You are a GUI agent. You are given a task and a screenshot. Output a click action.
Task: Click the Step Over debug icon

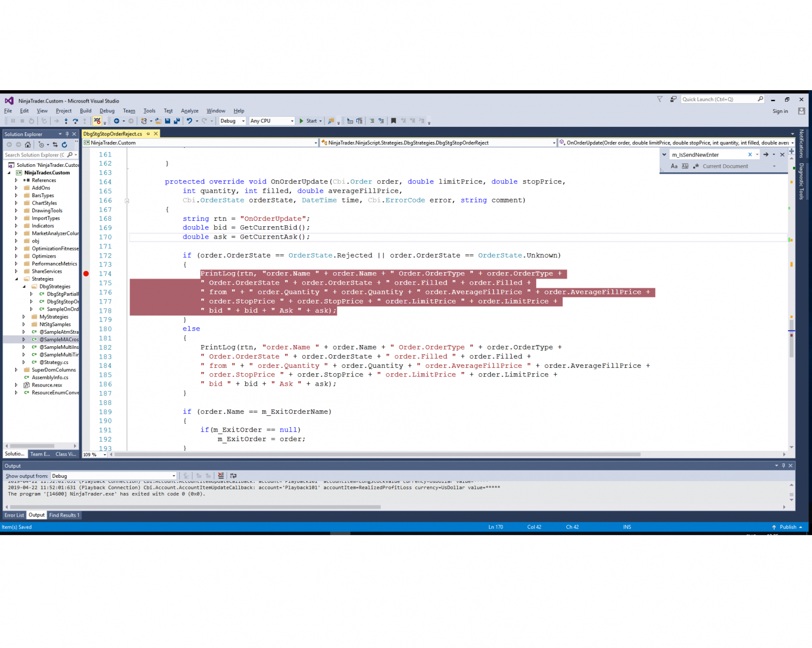[x=76, y=121]
